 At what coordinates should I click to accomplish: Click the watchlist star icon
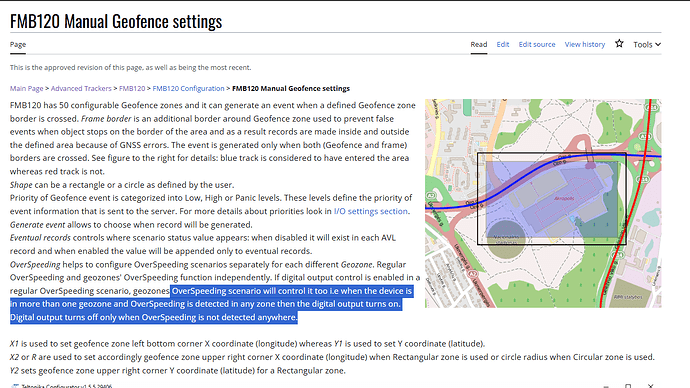[619, 44]
